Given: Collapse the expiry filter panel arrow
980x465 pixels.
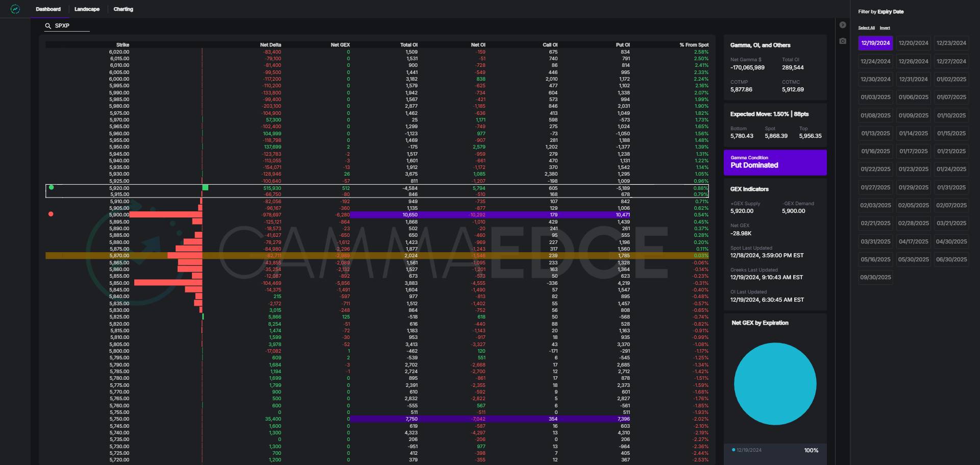Looking at the screenshot, I should click(x=843, y=25).
